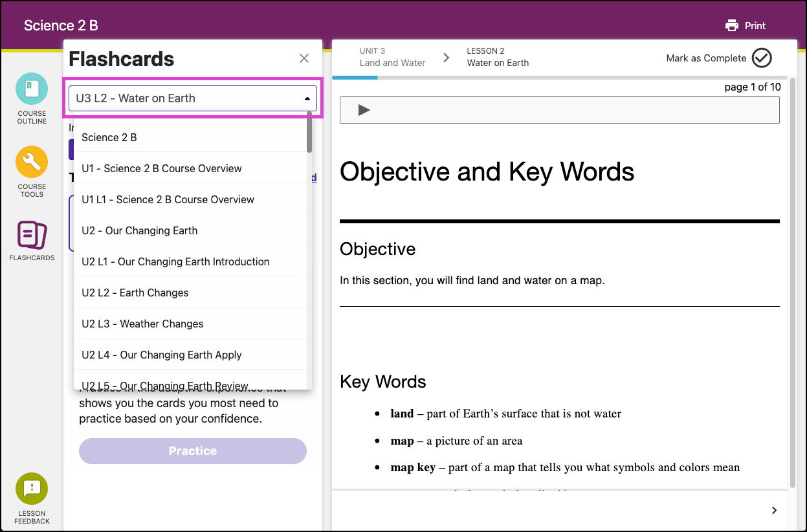Open Unit 3 Land and Water breadcrumb
The height and width of the screenshot is (532, 807).
click(x=392, y=57)
